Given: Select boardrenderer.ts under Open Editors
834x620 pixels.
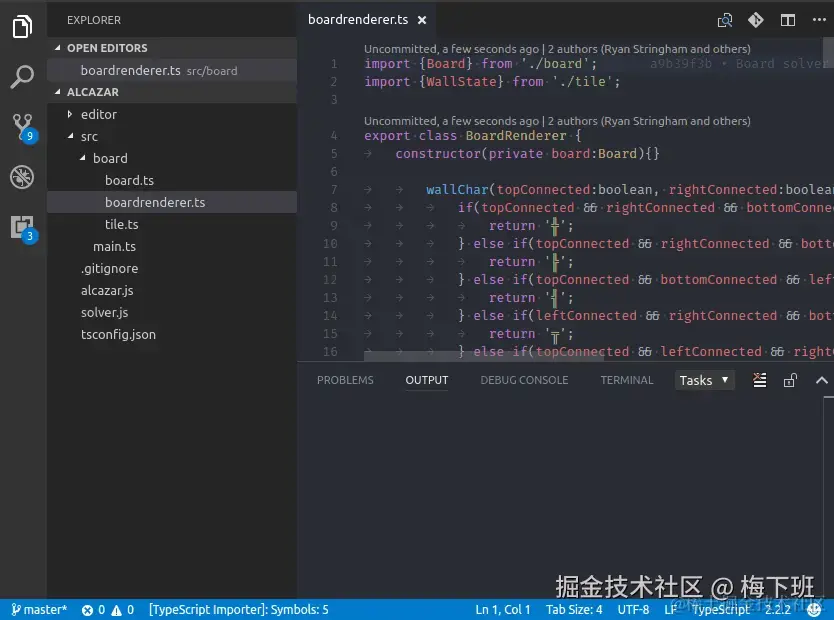Looking at the screenshot, I should point(172,70).
